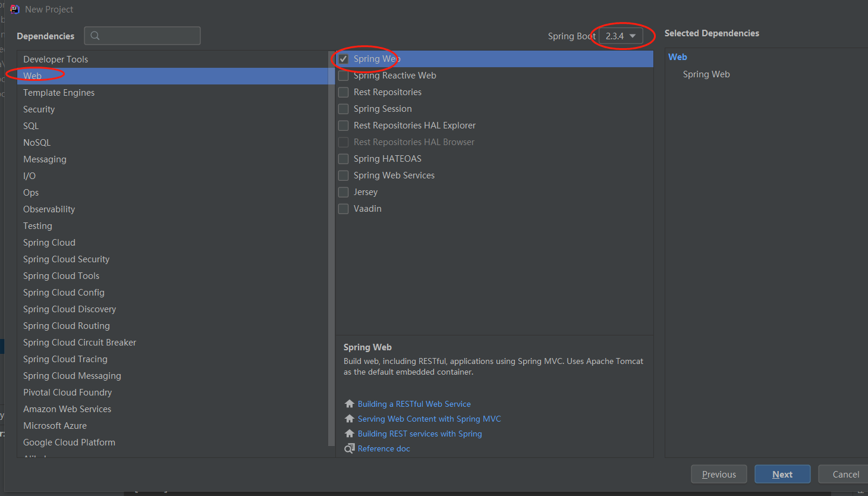Select the Pivotal Cloud Foundry category
The height and width of the screenshot is (496, 868).
pos(172,393)
